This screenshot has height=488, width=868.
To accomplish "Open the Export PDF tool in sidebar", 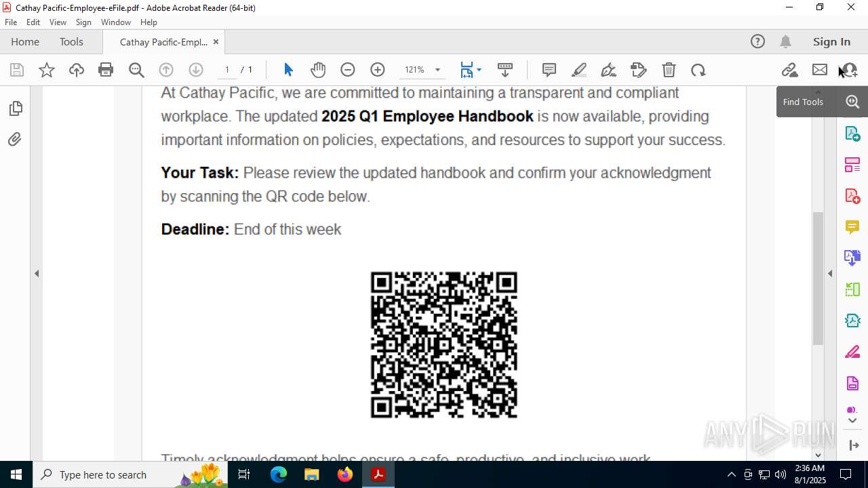I will [852, 134].
